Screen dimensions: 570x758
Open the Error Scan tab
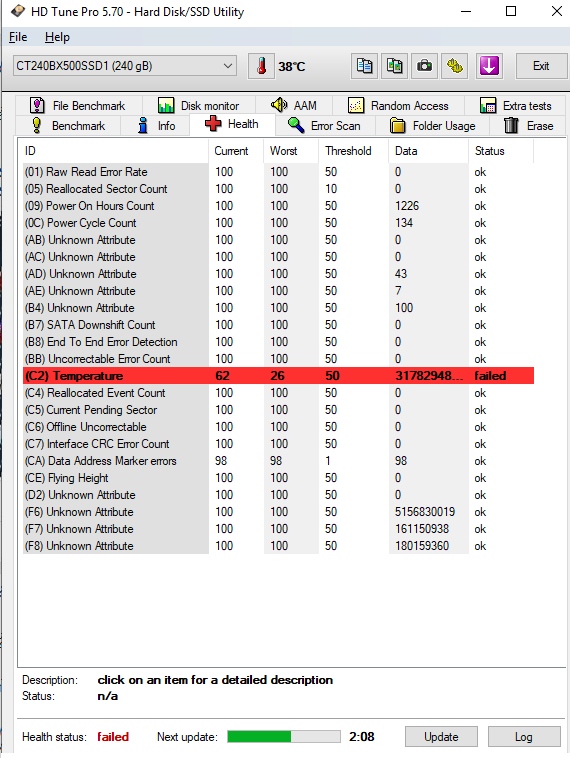(x=324, y=126)
